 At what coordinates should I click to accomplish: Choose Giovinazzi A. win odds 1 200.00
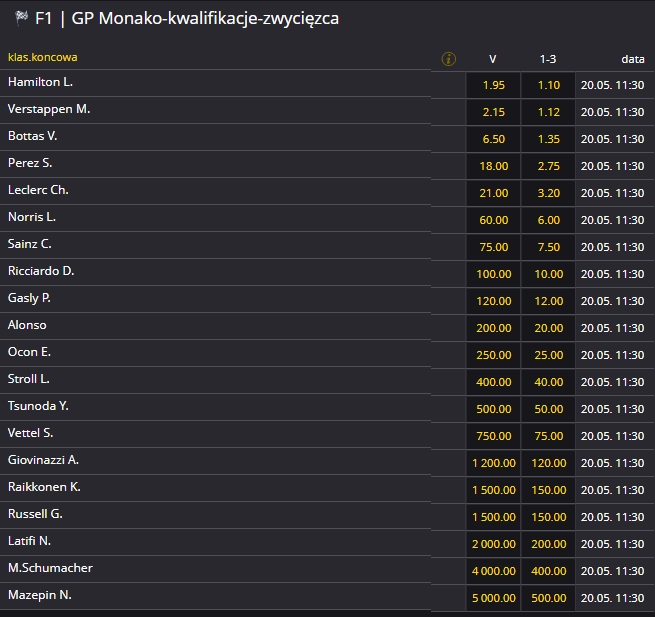(x=493, y=463)
